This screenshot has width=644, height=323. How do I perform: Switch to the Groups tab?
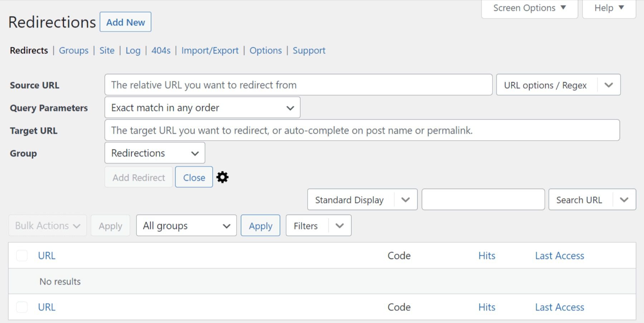pyautogui.click(x=74, y=50)
